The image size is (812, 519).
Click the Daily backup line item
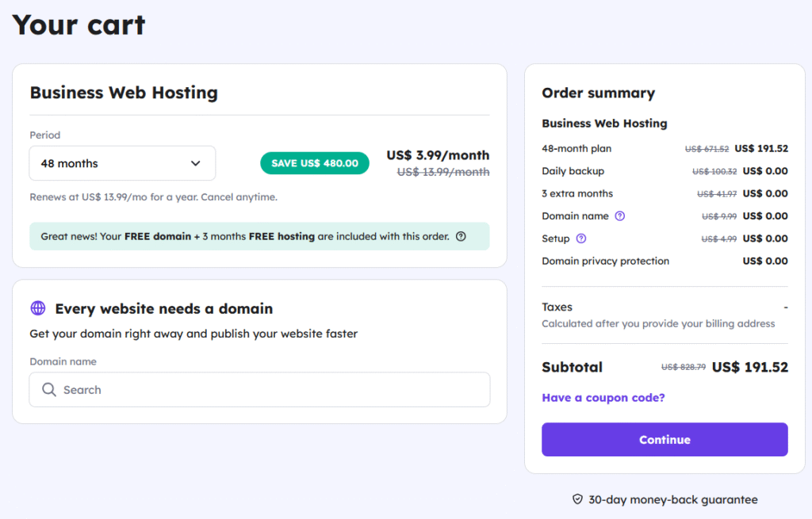coord(573,171)
